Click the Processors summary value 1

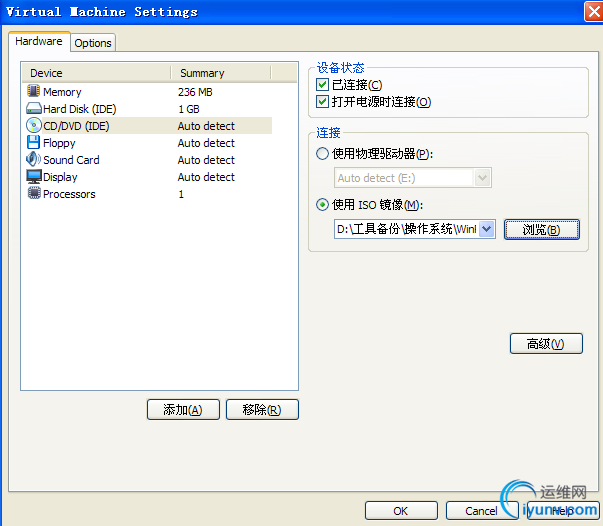pyautogui.click(x=181, y=194)
